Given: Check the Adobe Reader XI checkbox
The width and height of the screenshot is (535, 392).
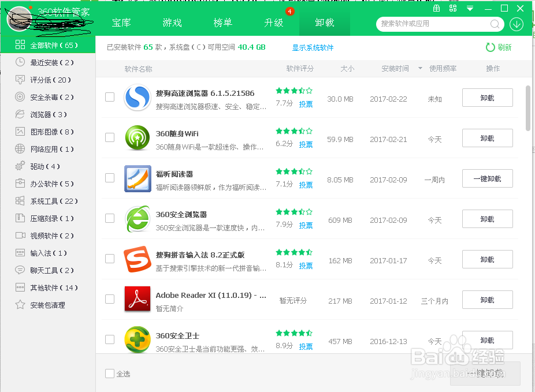Looking at the screenshot, I should pos(110,299).
